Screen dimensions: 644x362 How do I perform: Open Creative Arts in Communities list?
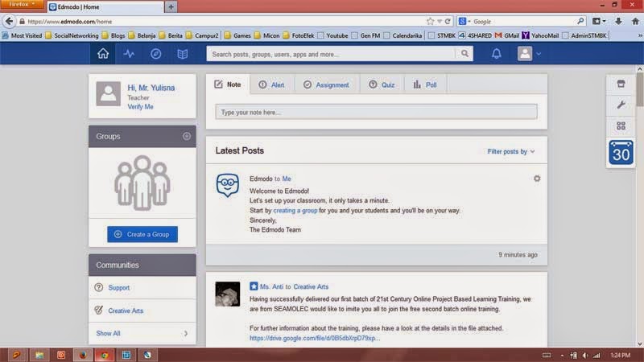[126, 311]
